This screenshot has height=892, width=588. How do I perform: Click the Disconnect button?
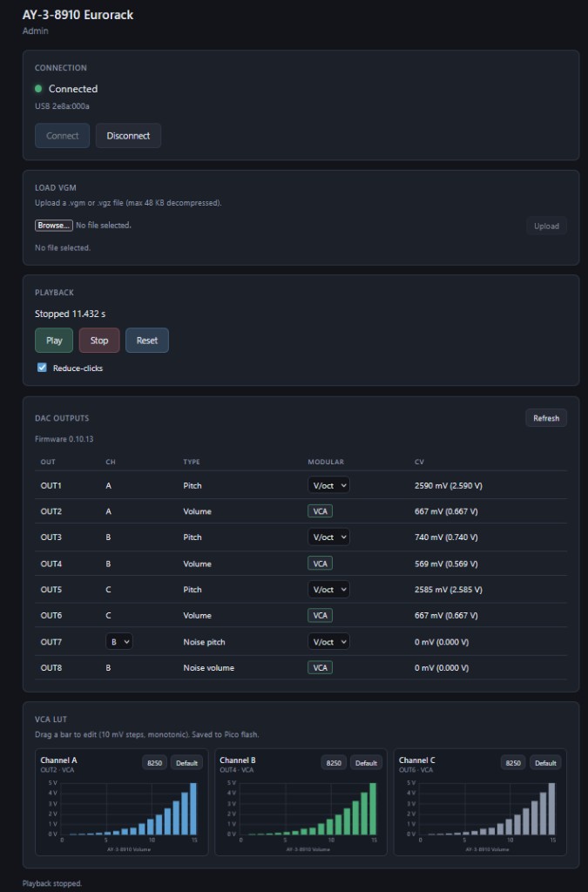click(128, 135)
